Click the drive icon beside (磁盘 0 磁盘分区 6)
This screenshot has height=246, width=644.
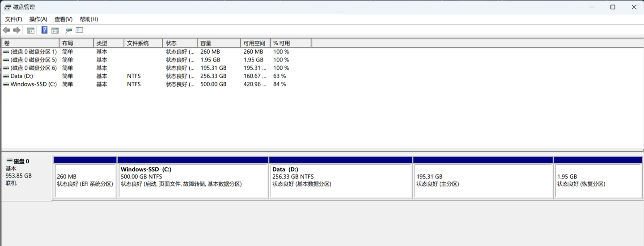coord(6,68)
